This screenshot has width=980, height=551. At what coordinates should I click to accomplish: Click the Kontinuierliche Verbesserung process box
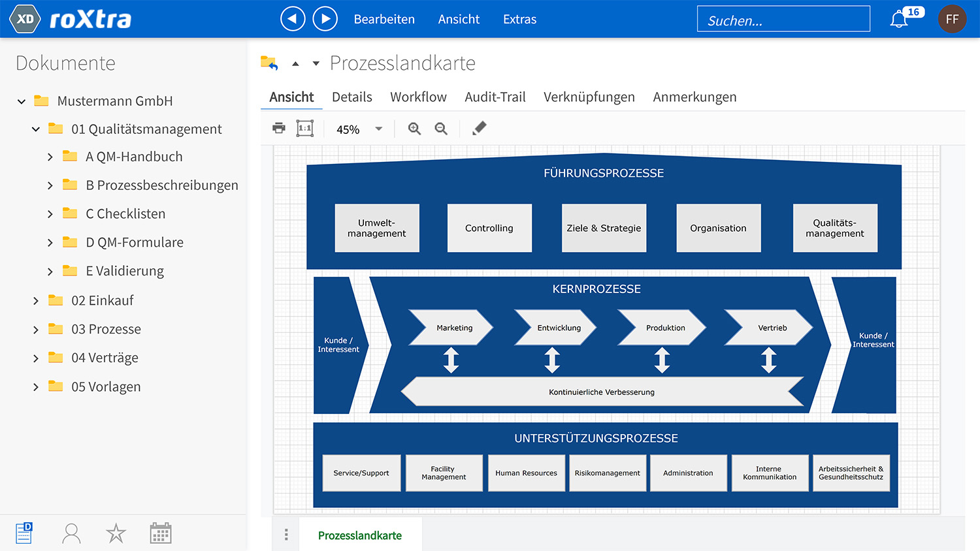[x=602, y=392]
